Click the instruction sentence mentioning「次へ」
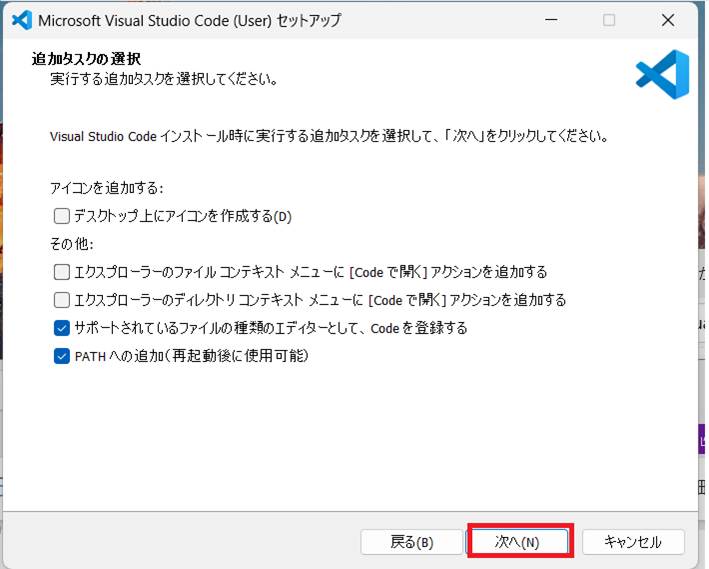709x569 pixels. pos(329,134)
